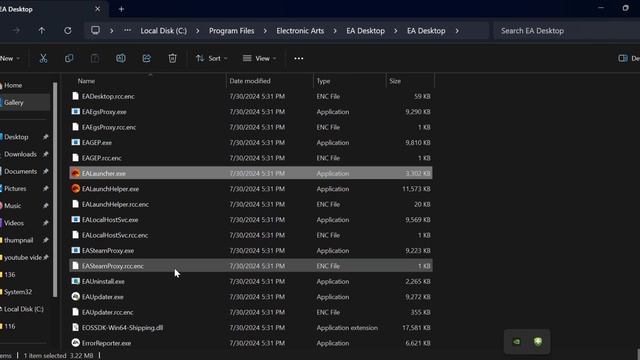Image resolution: width=640 pixels, height=360 pixels.
Task: Select EADesktop.rcc.enc file
Action: point(251,96)
